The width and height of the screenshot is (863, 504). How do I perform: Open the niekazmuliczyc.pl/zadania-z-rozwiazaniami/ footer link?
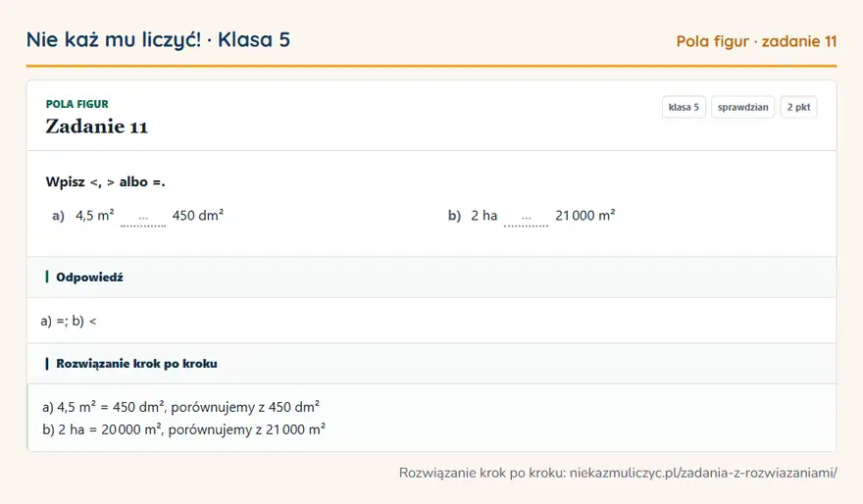pos(703,473)
